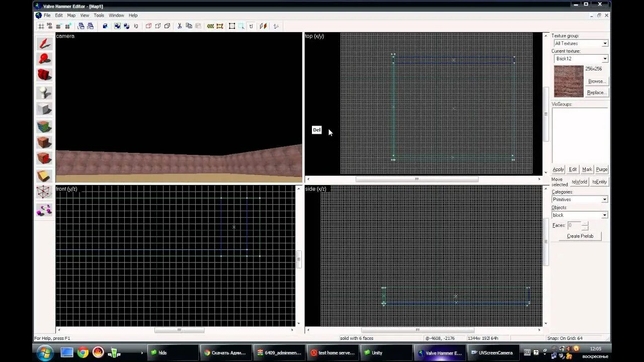Click the VisGroups Mark button
Viewport: 644px width, 362px height.
click(x=587, y=169)
